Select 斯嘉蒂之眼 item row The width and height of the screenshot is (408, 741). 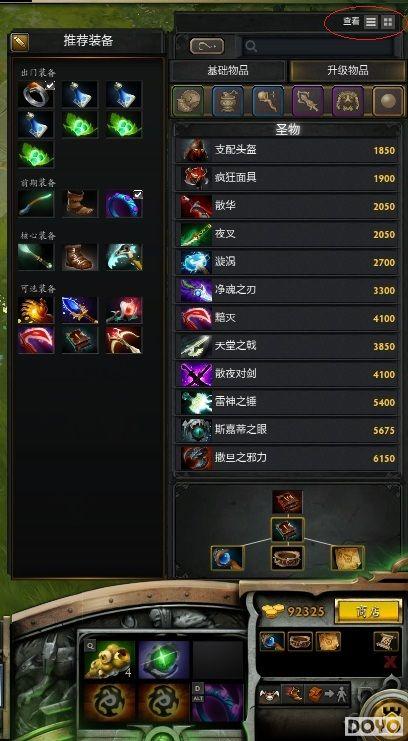pos(287,430)
